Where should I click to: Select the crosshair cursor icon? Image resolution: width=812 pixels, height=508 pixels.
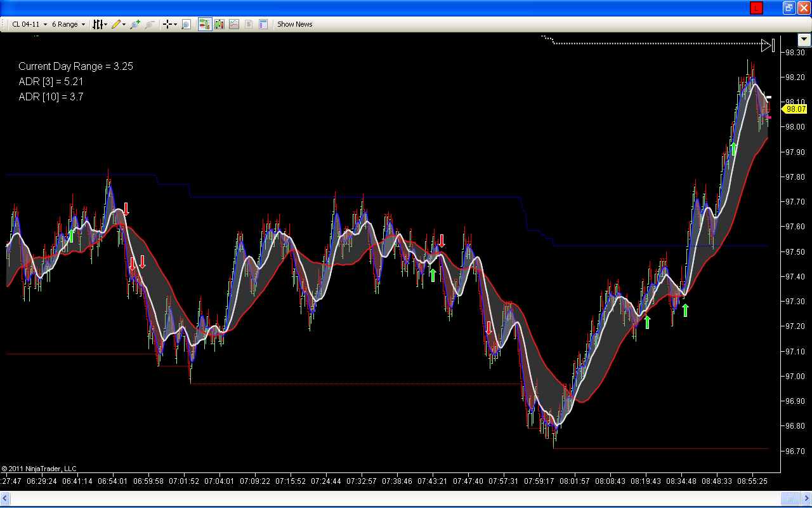point(167,24)
